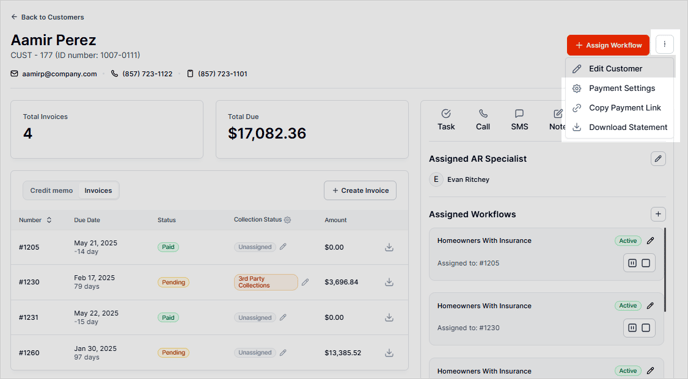
Task: Click the Paid status of invoice #1205
Action: click(x=168, y=247)
